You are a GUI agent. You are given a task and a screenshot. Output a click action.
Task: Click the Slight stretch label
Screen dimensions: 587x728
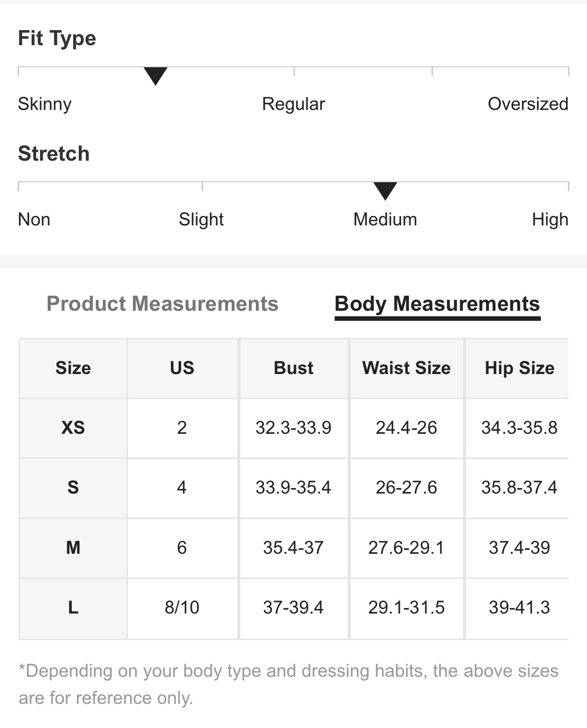pyautogui.click(x=201, y=219)
